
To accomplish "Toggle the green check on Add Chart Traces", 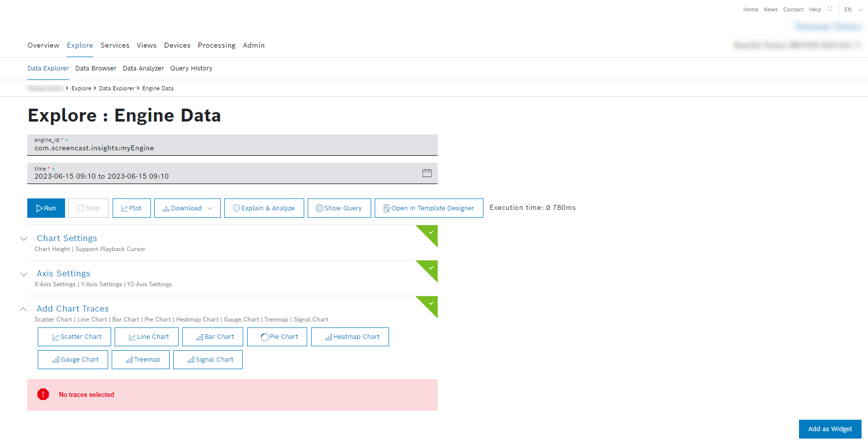I will pos(431,303).
